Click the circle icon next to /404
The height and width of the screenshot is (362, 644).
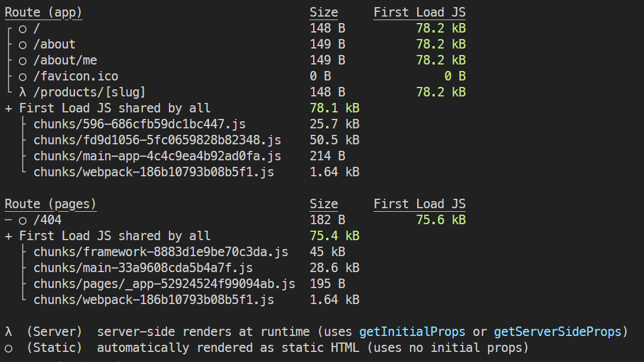point(22,221)
